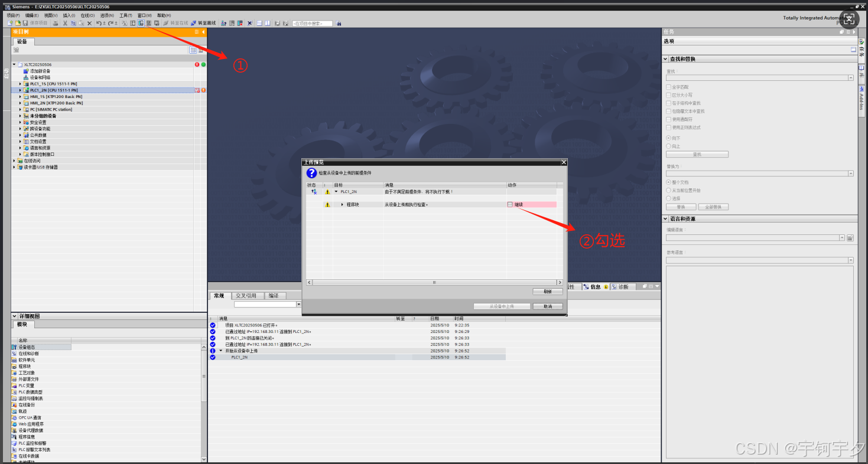Click the orange warning icon on PLC1_2N row

pyautogui.click(x=203, y=90)
